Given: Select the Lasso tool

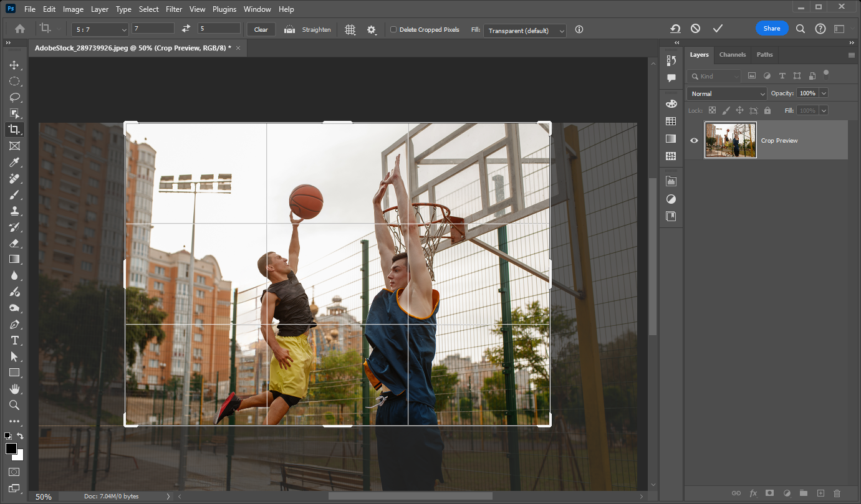Looking at the screenshot, I should pyautogui.click(x=14, y=97).
